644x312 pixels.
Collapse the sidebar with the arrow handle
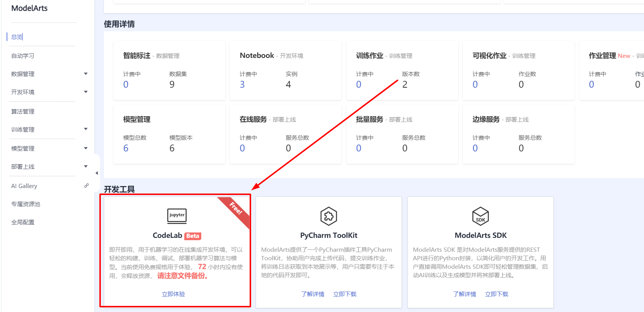tap(97, 173)
